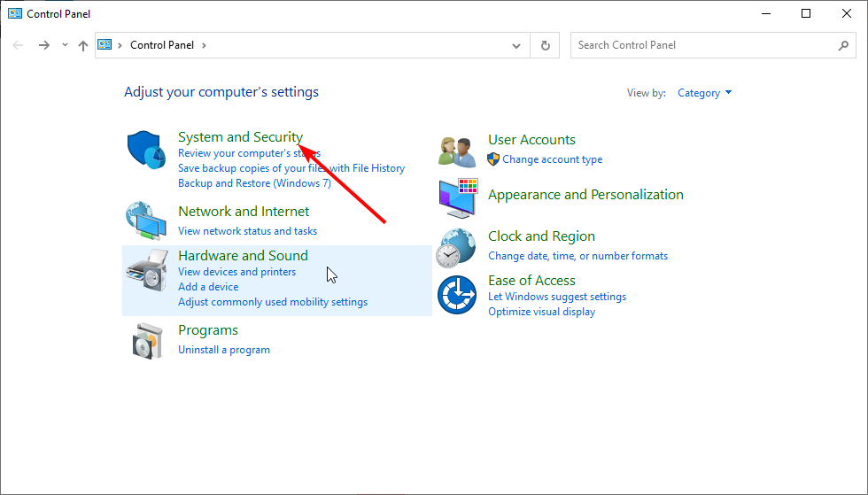Open the recent locations dropdown arrow
This screenshot has height=495, width=868.
65,45
